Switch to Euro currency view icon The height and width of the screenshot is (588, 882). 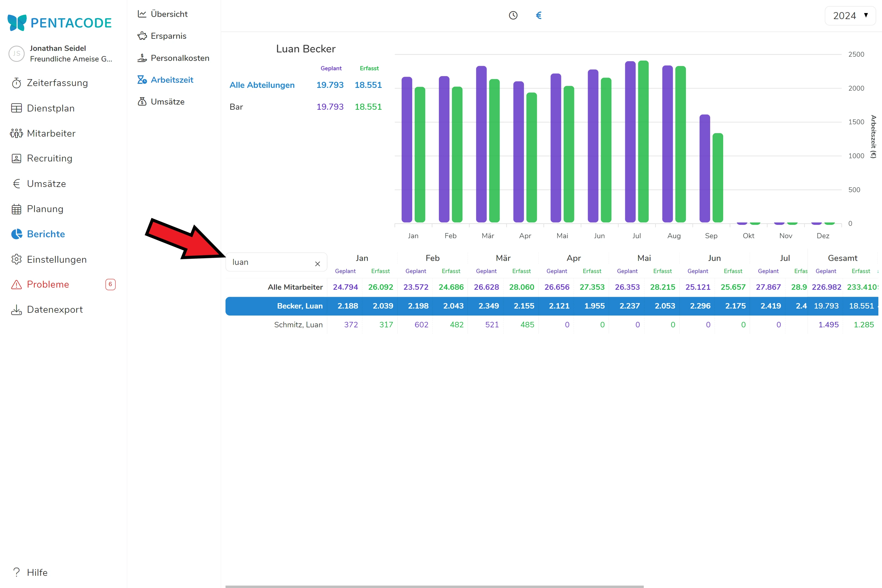point(539,15)
